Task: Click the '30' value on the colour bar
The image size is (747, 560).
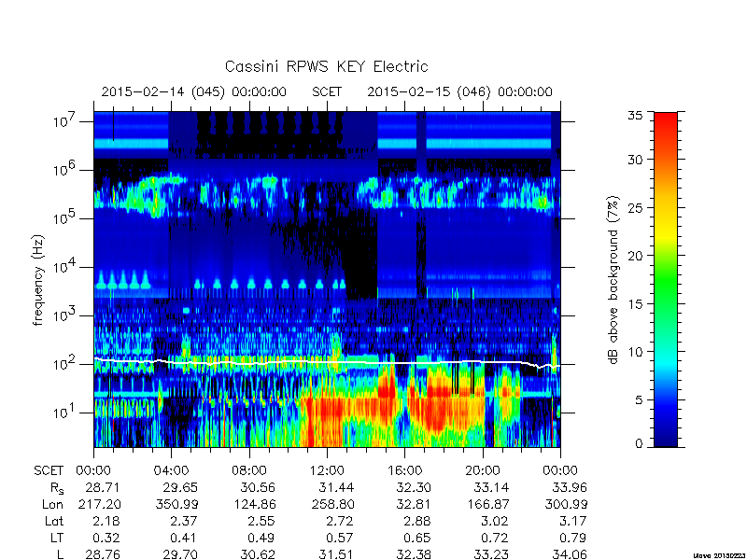Action: pos(635,160)
